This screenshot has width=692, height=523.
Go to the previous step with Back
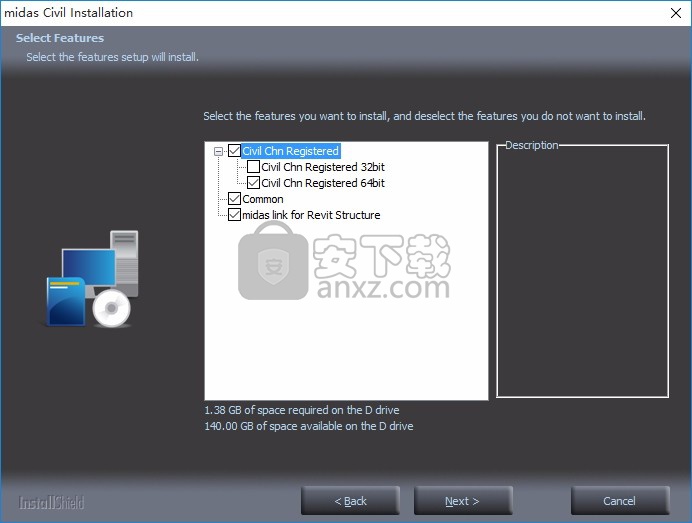(x=350, y=501)
